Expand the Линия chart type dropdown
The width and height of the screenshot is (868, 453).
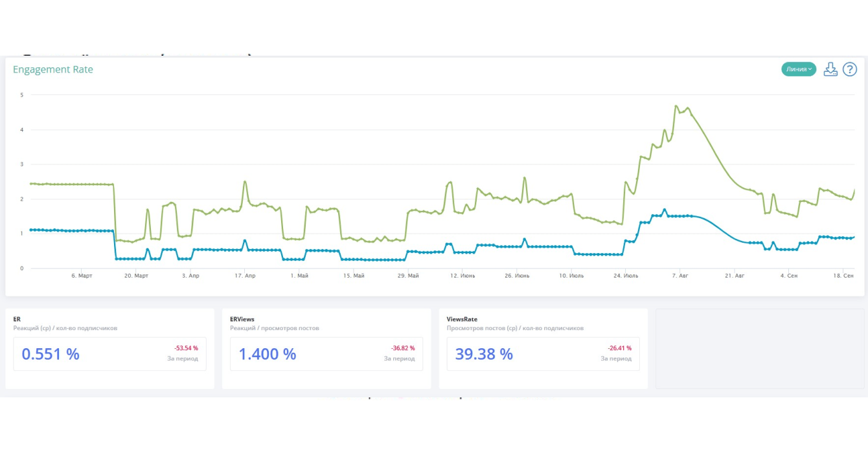point(799,69)
